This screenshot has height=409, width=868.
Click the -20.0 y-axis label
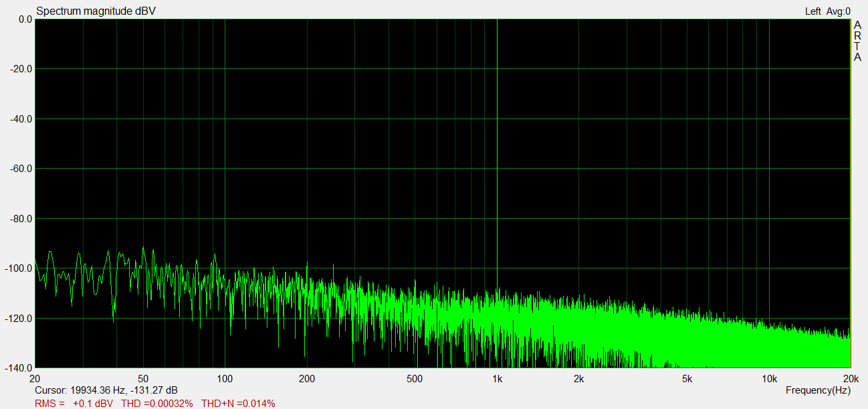[x=23, y=69]
